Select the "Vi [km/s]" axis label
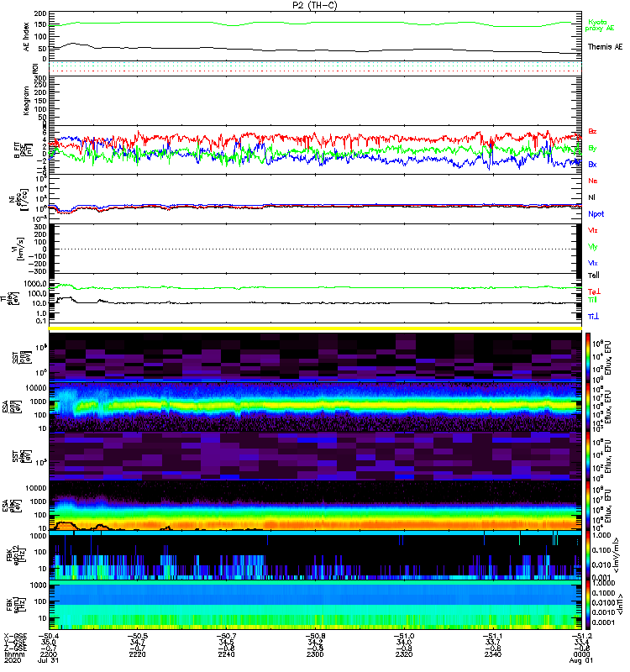Screen dimensions: 630x672 coord(20,249)
